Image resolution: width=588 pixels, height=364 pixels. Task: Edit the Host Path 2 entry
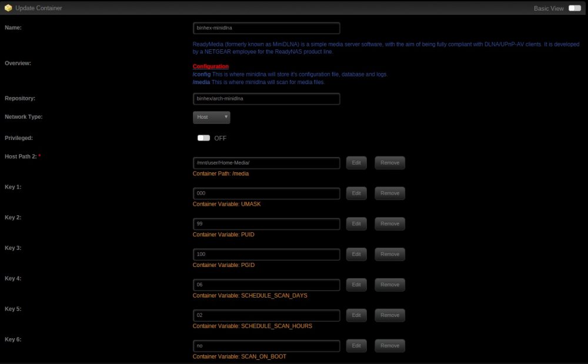(356, 163)
